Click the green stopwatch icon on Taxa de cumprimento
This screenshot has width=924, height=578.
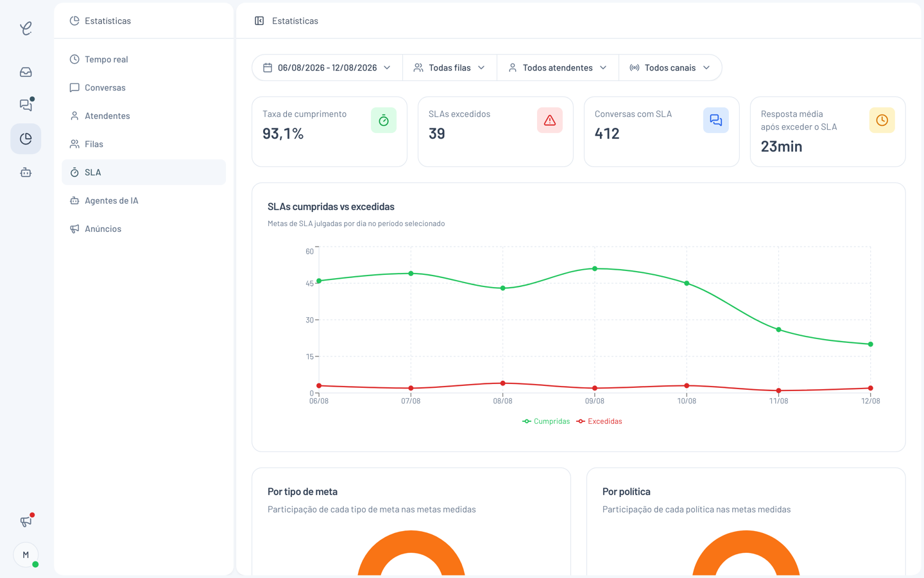(384, 120)
